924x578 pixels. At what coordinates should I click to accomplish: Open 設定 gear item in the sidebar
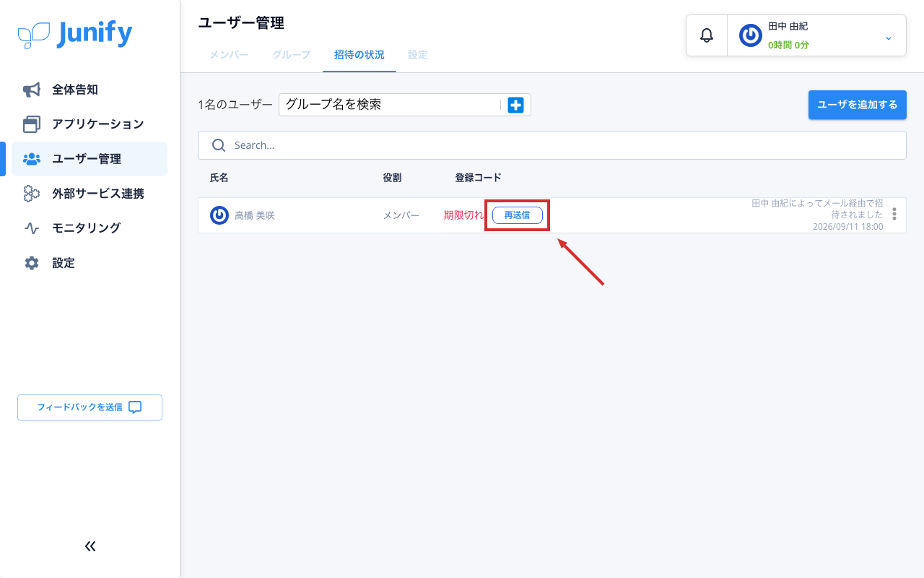point(90,263)
